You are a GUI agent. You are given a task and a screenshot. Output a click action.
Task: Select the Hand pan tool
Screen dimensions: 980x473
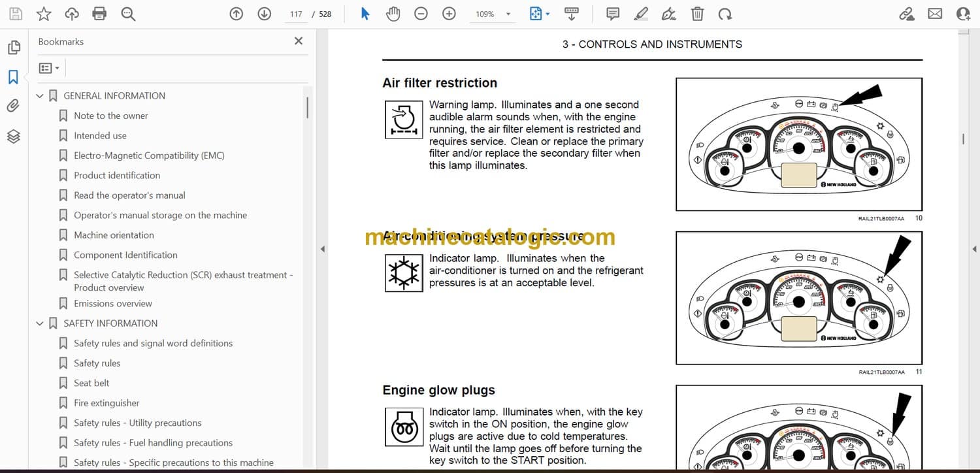click(393, 14)
